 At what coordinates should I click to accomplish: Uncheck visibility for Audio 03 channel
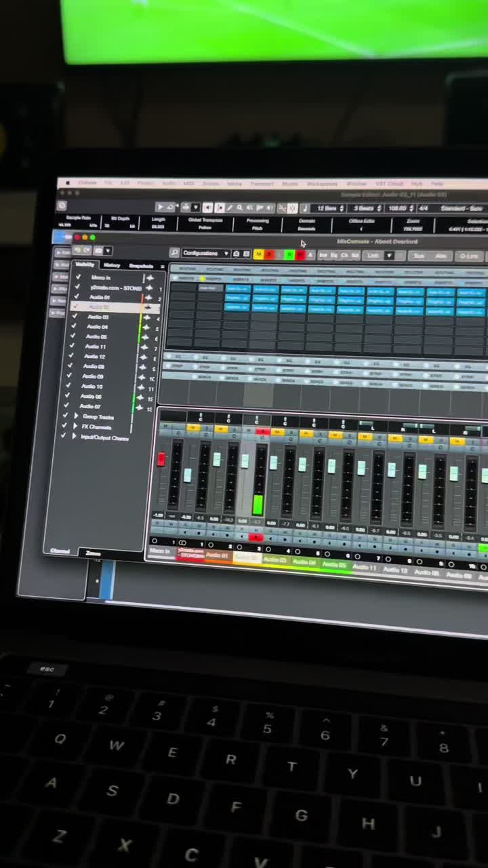coord(73,317)
